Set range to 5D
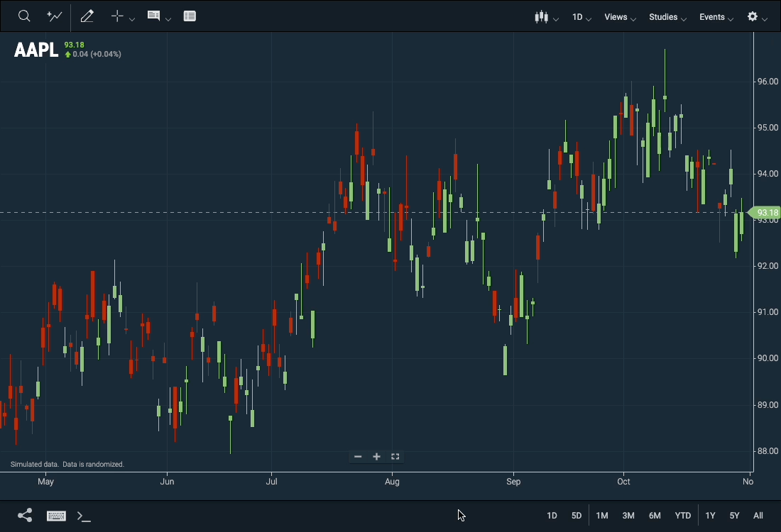The image size is (781, 532). pos(577,516)
